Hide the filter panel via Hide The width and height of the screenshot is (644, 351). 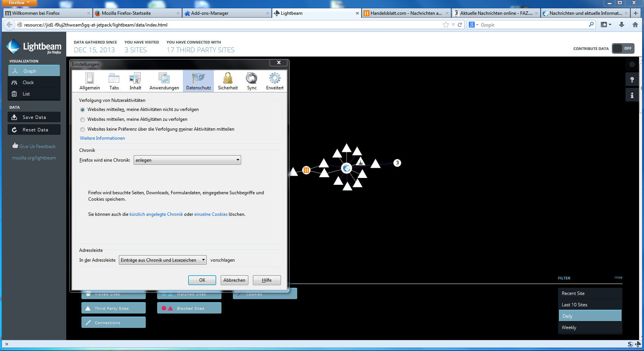618,278
